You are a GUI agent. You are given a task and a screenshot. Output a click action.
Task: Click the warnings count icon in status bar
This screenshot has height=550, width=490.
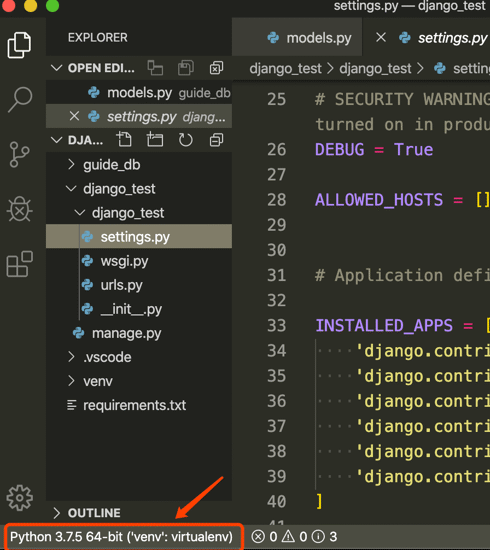[x=288, y=536]
